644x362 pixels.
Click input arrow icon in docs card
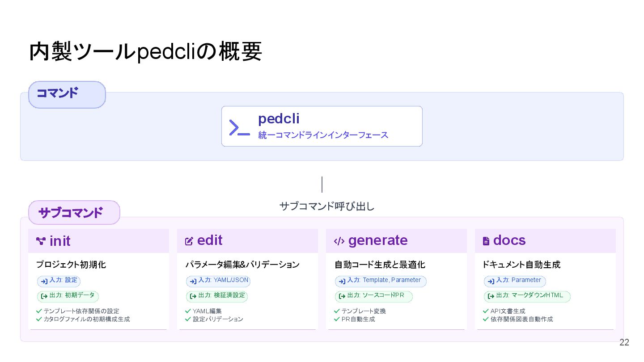coord(491,281)
